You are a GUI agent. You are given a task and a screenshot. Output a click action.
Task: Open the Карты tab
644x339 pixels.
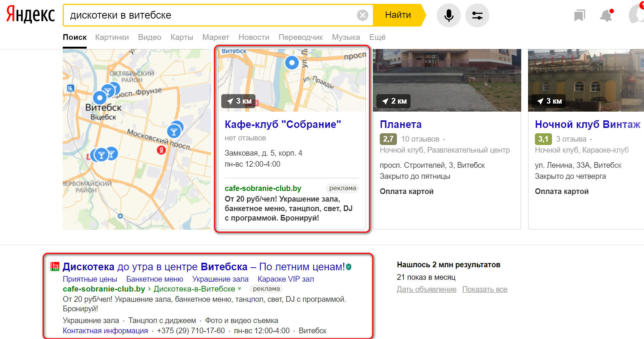(x=182, y=37)
